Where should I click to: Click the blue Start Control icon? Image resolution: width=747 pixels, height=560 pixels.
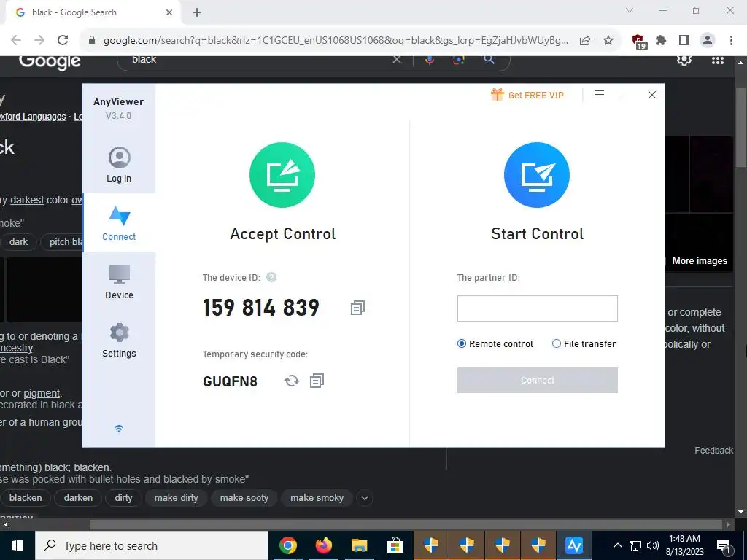pyautogui.click(x=537, y=175)
